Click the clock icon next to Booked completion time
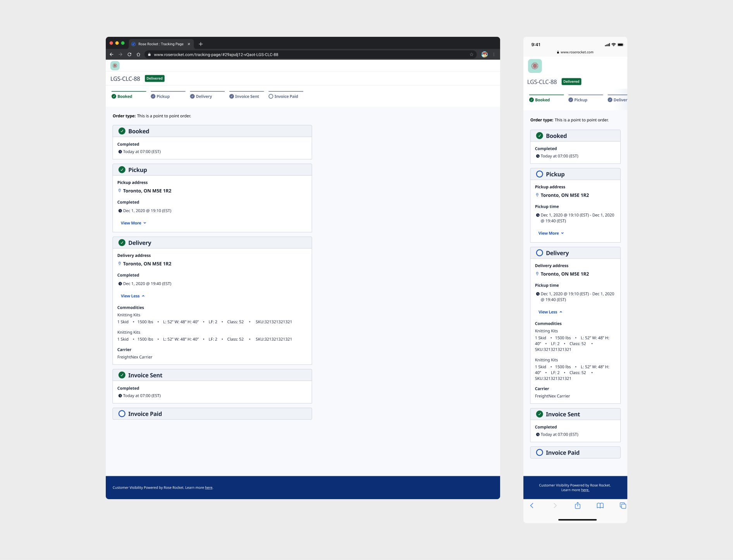 coord(120,152)
